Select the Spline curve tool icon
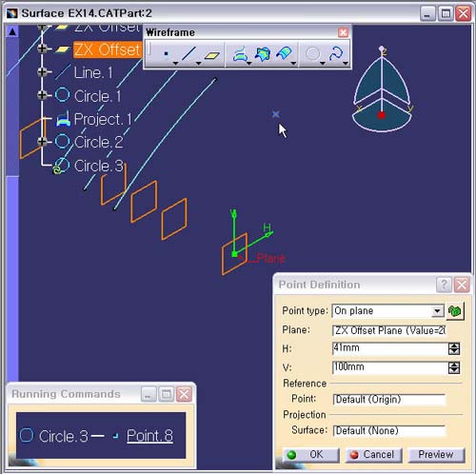Image resolution: width=476 pixels, height=474 pixels. pyautogui.click(x=336, y=54)
